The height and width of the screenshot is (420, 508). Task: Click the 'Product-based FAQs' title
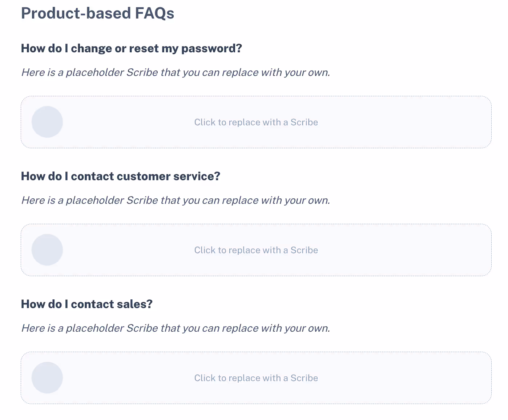tap(98, 13)
